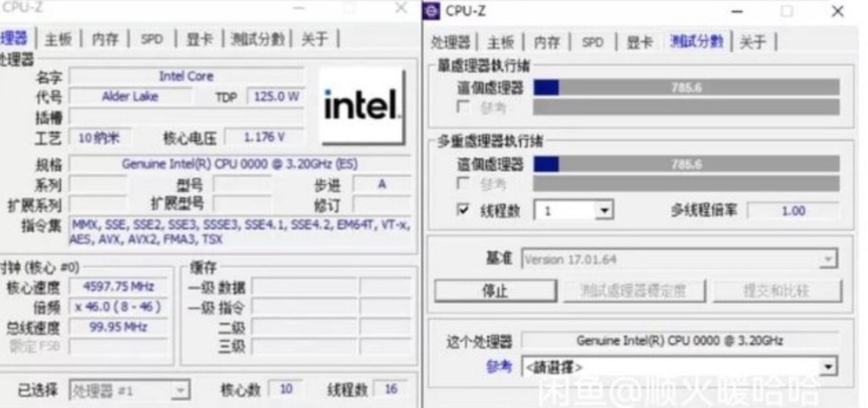
Task: Enable the single-thread 参考 checkbox
Action: (464, 107)
